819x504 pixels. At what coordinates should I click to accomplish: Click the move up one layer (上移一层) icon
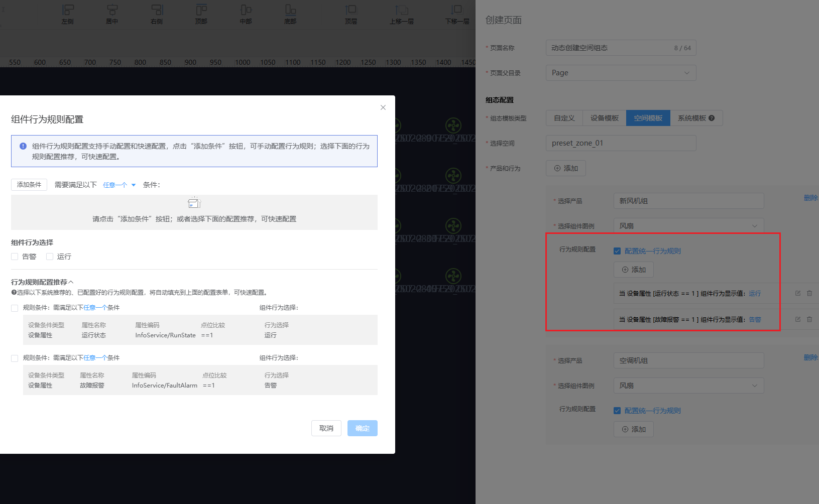click(402, 10)
